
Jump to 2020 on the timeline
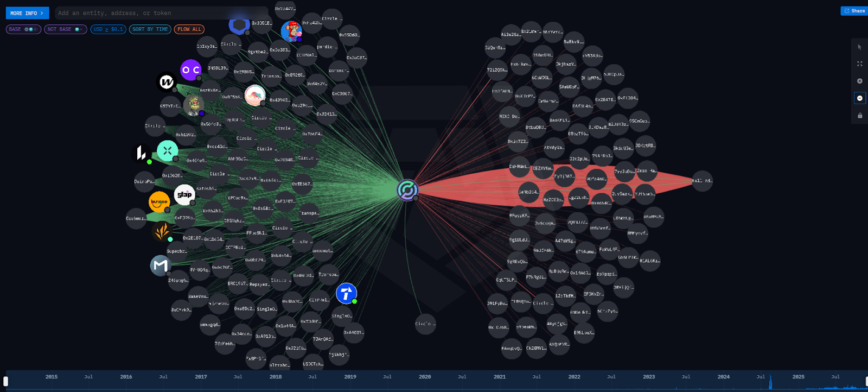425,377
